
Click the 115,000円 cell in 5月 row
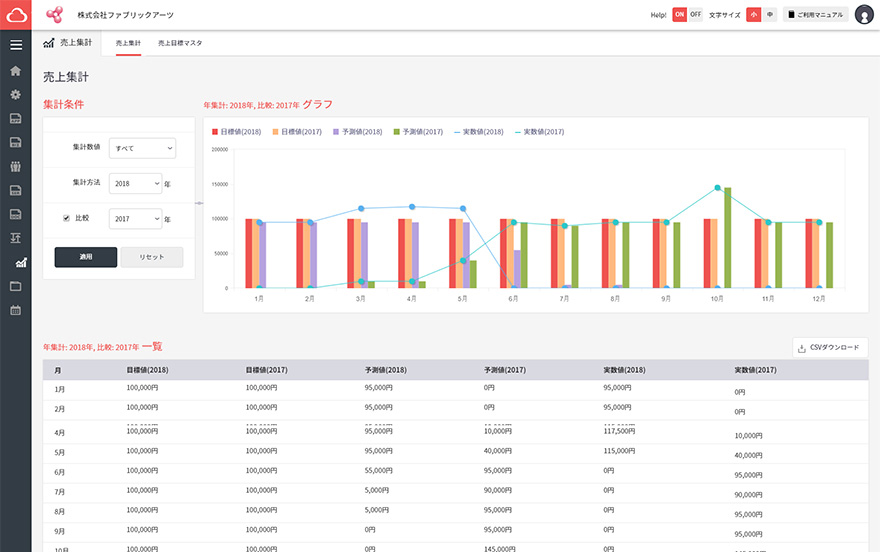(x=619, y=451)
